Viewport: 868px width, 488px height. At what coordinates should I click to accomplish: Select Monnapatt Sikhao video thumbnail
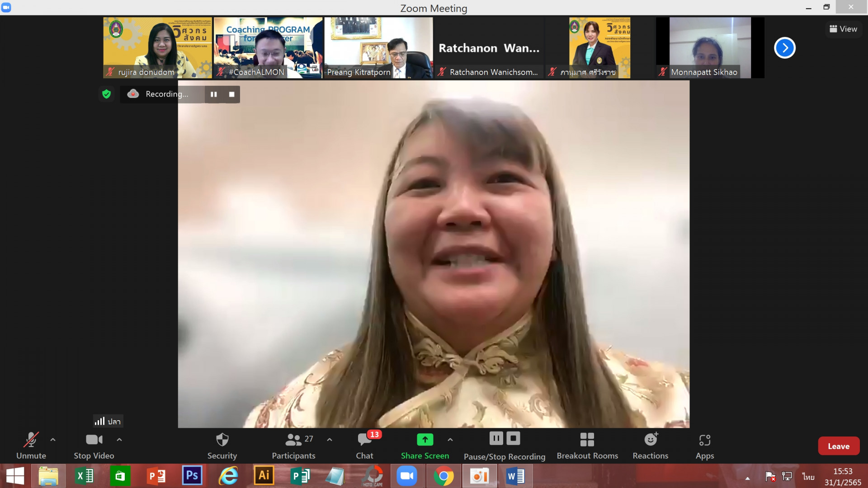click(x=710, y=48)
